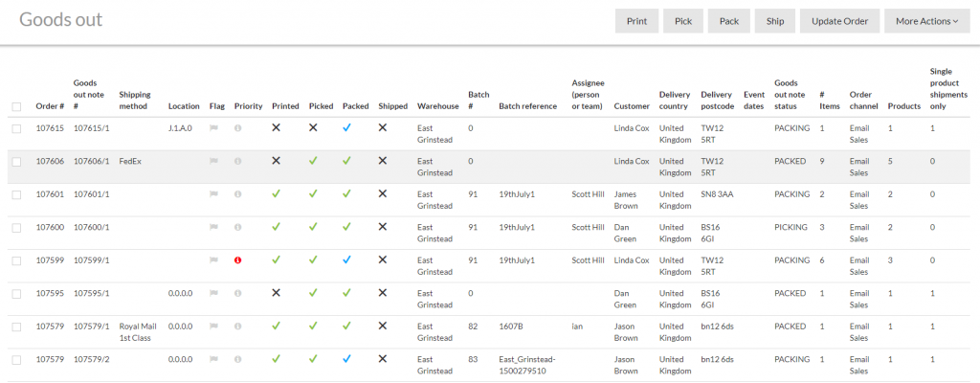
Task: Click the Warehouse column header
Action: point(438,106)
